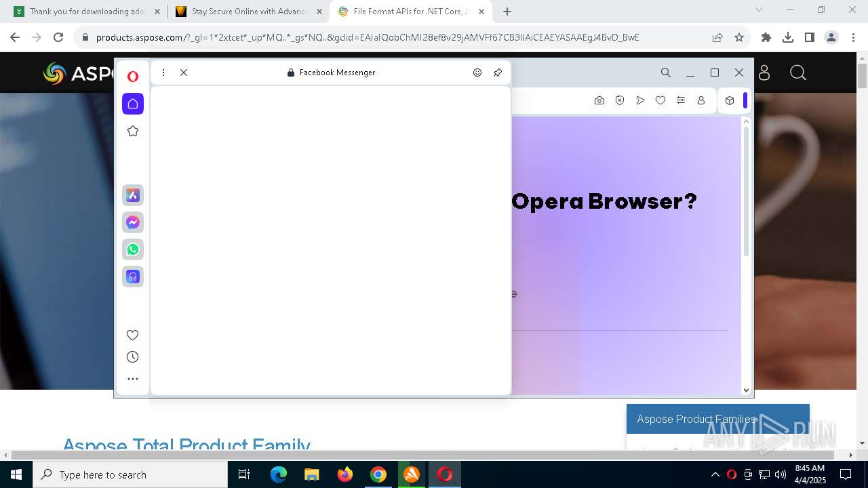Launch Firefox from taskbar
This screenshot has width=868, height=488.
pos(345,474)
